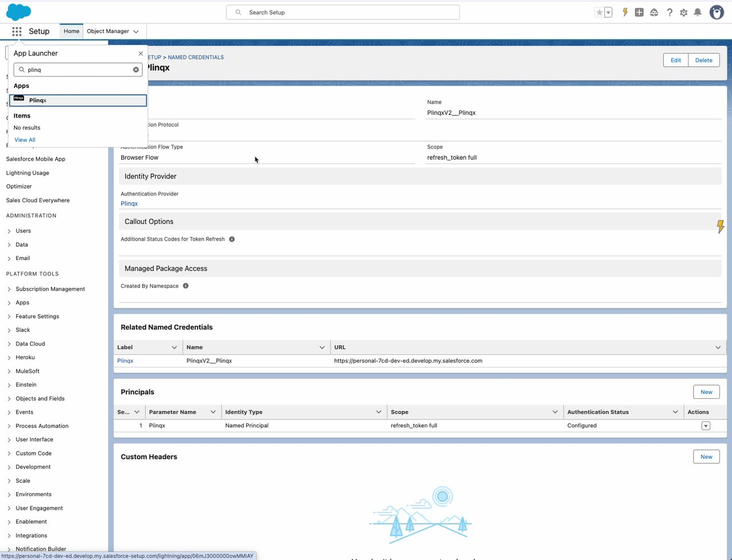Open the notifications bell
Viewport: 732px width, 560px height.
click(698, 12)
